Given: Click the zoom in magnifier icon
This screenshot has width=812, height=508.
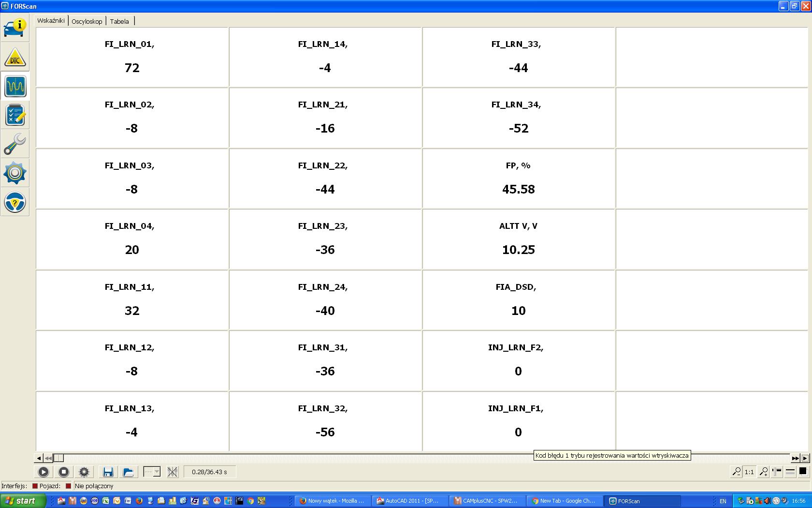Looking at the screenshot, I should pyautogui.click(x=764, y=472).
